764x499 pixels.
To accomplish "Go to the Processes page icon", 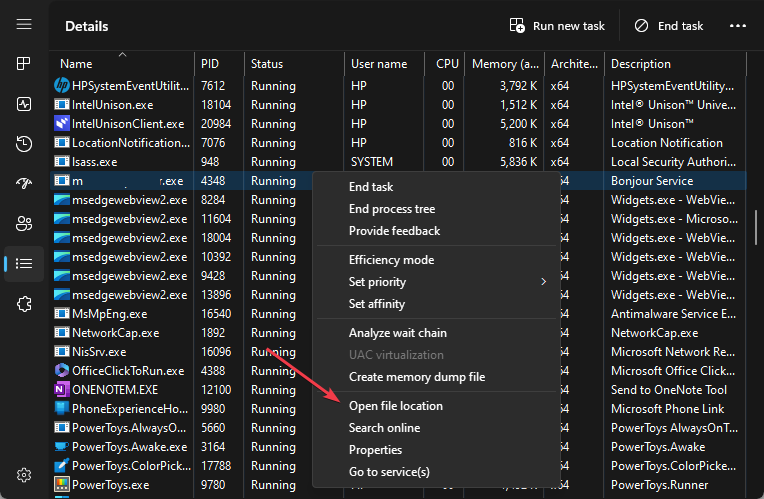I will tap(24, 63).
